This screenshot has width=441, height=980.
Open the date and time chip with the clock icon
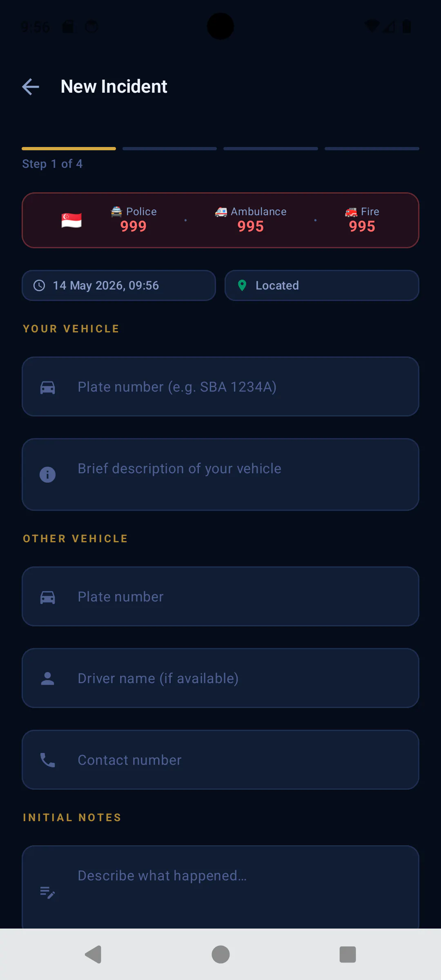[x=119, y=285]
